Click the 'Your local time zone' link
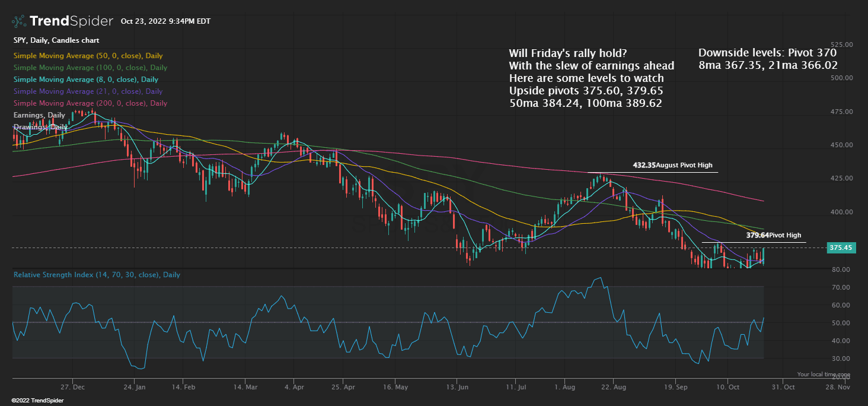868x406 pixels. pyautogui.click(x=823, y=374)
